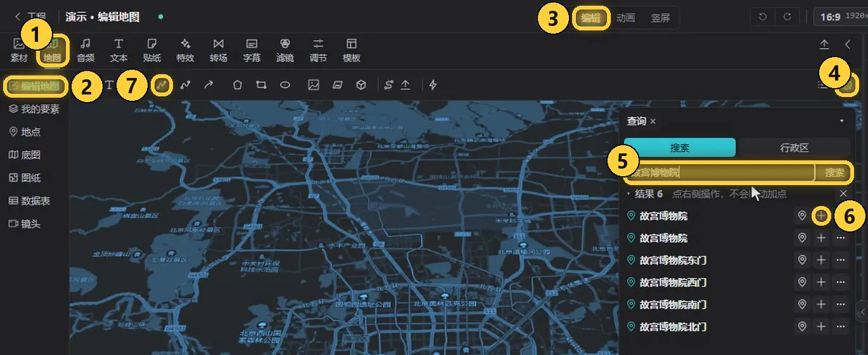Switch to the 地图 map section

[x=52, y=50]
